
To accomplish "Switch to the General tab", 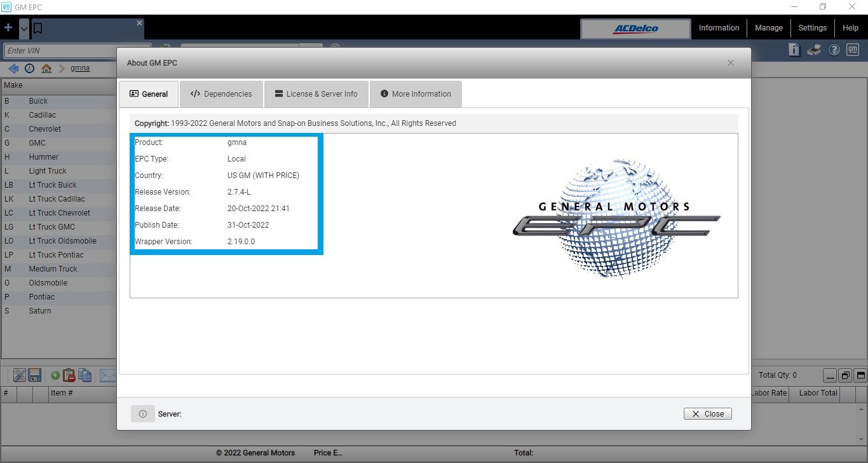I will (149, 94).
